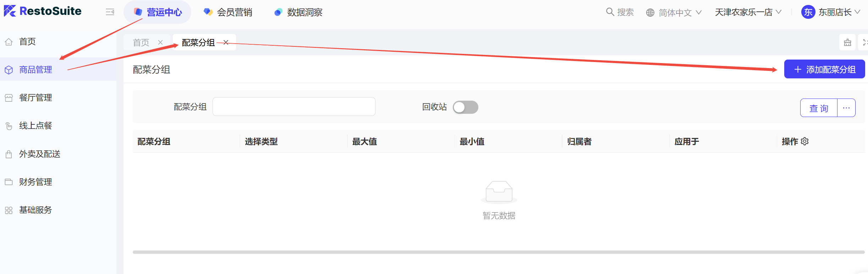This screenshot has width=868, height=274.
Task: Click the 外卖及配送 bag icon
Action: 9,154
